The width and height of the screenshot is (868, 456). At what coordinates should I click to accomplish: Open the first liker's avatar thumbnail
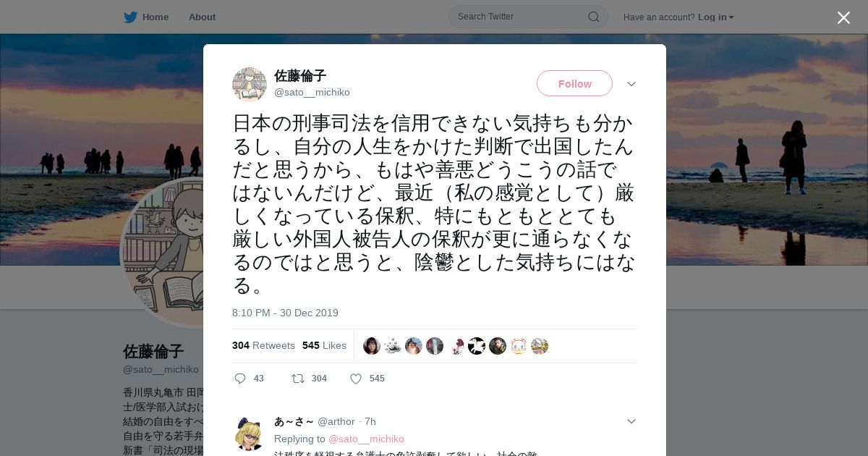pos(372,346)
